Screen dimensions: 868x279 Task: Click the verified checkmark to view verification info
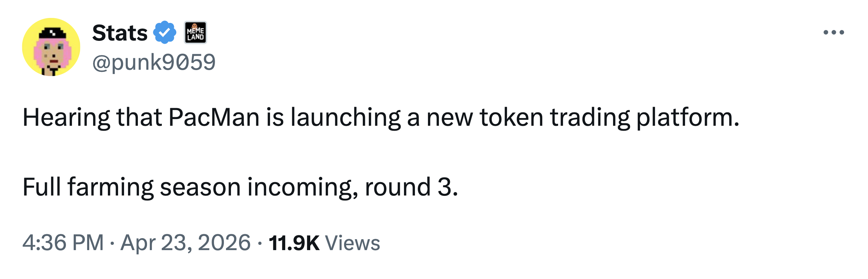[x=164, y=33]
